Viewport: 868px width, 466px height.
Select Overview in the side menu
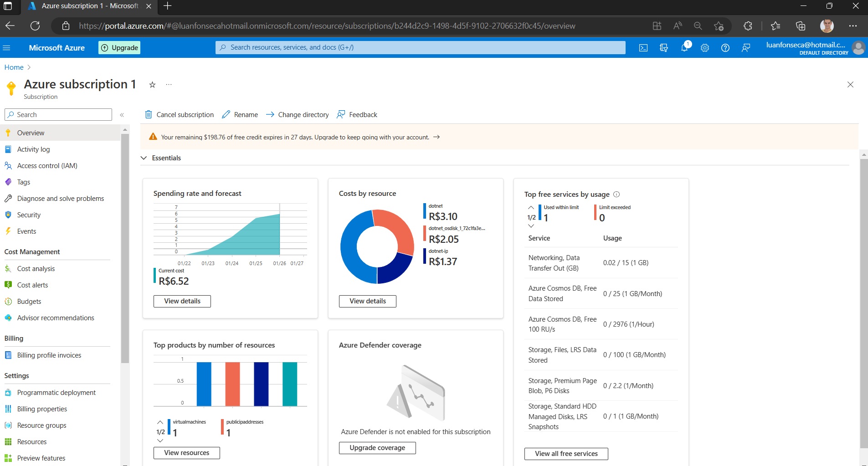(x=60, y=133)
